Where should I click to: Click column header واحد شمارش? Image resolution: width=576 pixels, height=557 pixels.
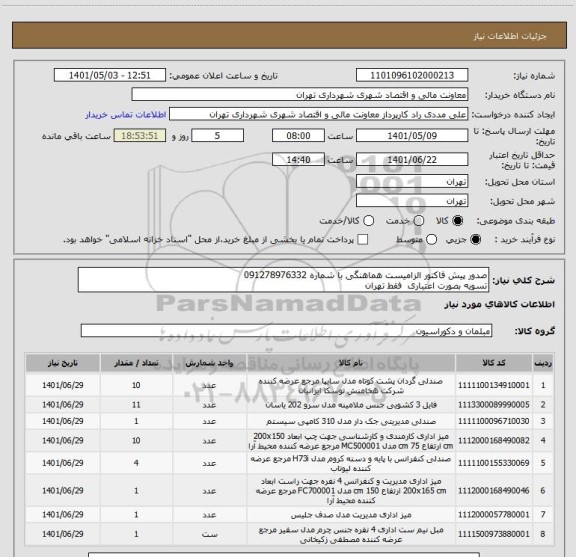(x=209, y=363)
